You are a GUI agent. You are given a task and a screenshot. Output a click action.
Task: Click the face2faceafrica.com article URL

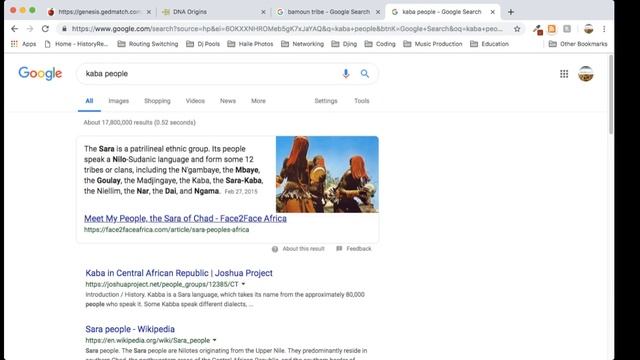(x=167, y=229)
